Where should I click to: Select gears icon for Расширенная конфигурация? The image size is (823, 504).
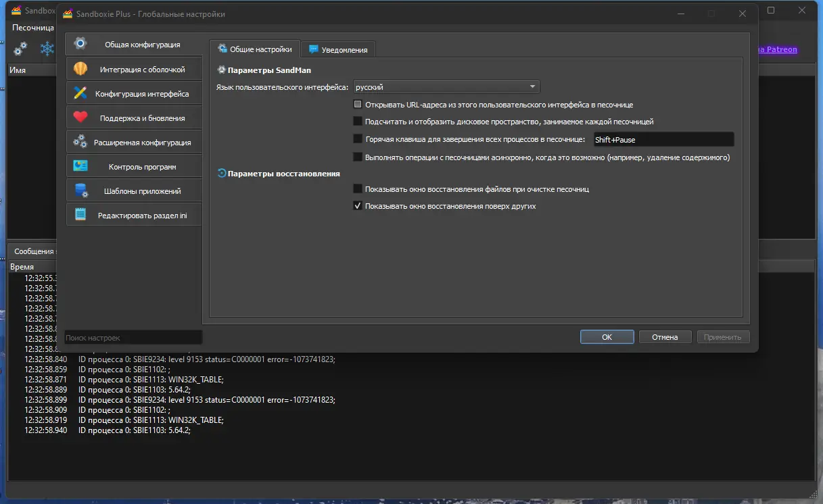tap(80, 142)
